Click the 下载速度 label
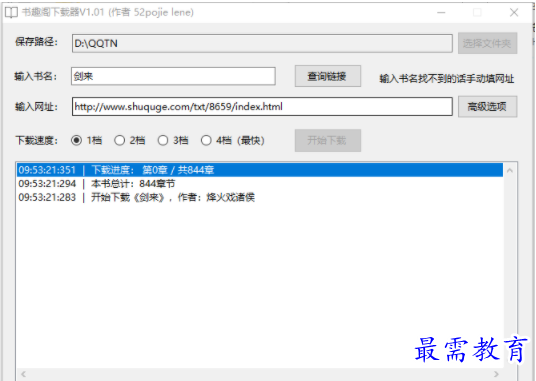This screenshot has width=536, height=381. (x=37, y=140)
